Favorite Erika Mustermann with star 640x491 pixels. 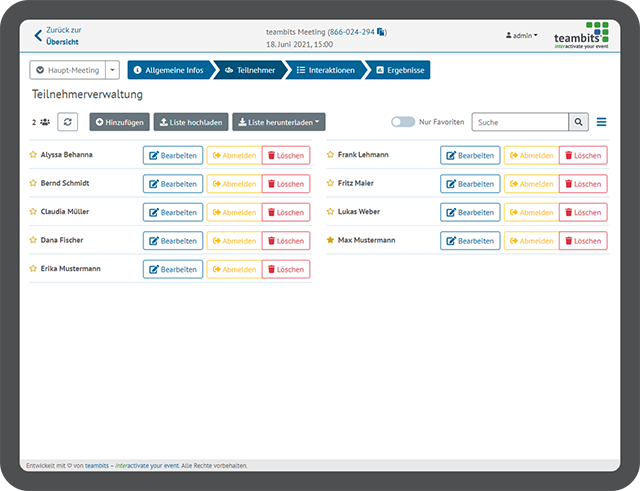(x=33, y=269)
